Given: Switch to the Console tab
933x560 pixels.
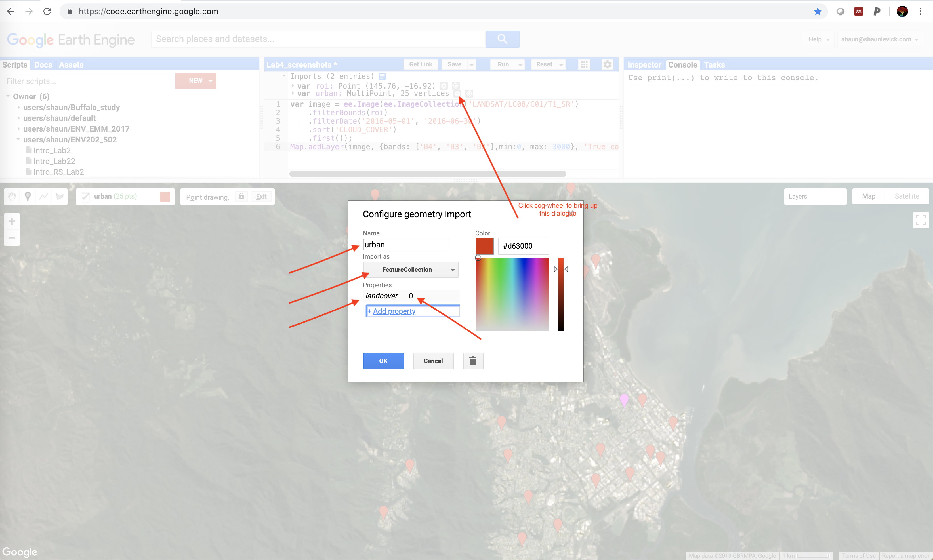Looking at the screenshot, I should pos(683,65).
